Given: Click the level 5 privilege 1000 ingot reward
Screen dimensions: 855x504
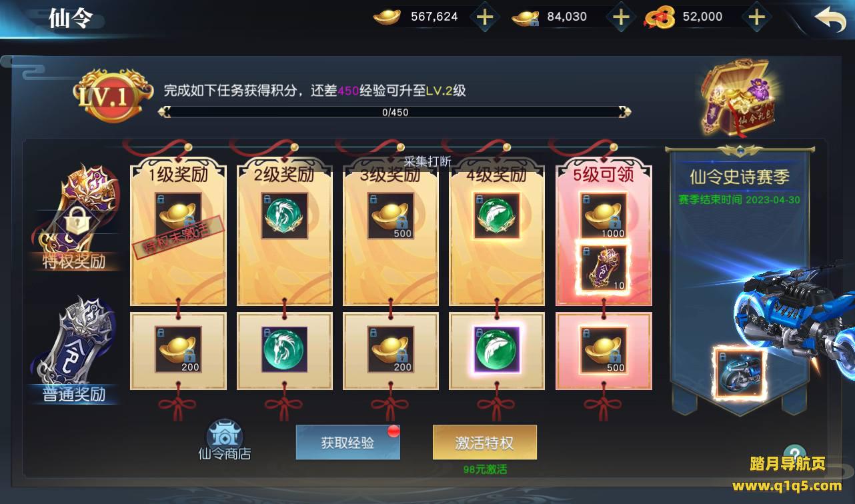Looking at the screenshot, I should coord(604,216).
